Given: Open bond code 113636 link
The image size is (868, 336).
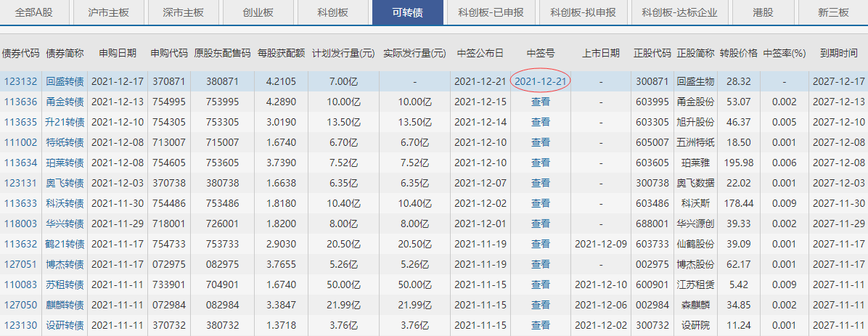Looking at the screenshot, I should 21,102.
